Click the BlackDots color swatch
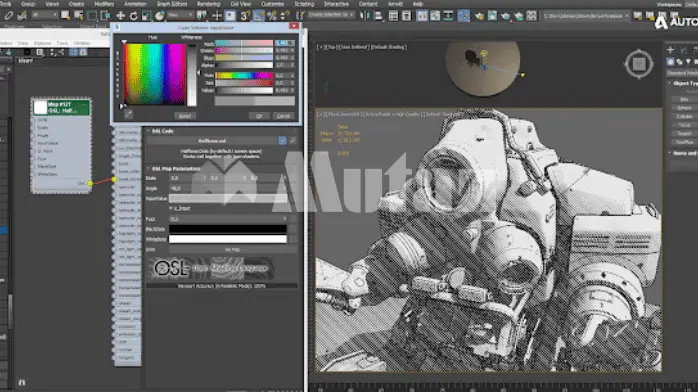 click(x=227, y=229)
